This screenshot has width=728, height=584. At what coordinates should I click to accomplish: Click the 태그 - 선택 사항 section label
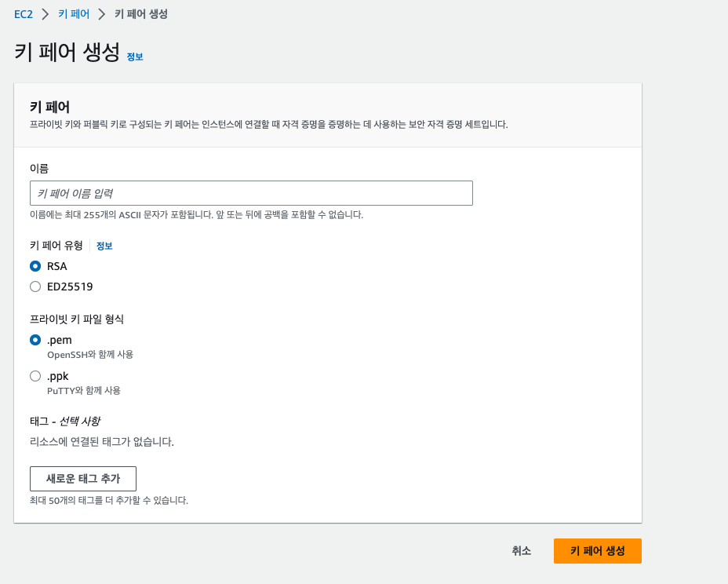click(65, 422)
